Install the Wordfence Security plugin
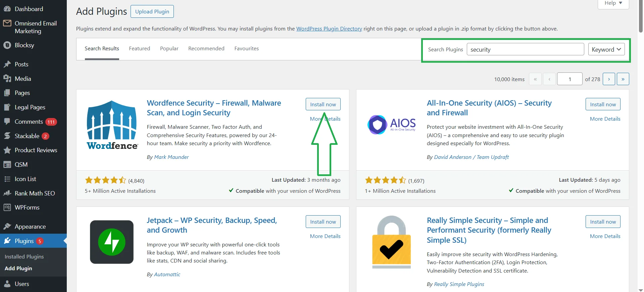 (x=323, y=104)
